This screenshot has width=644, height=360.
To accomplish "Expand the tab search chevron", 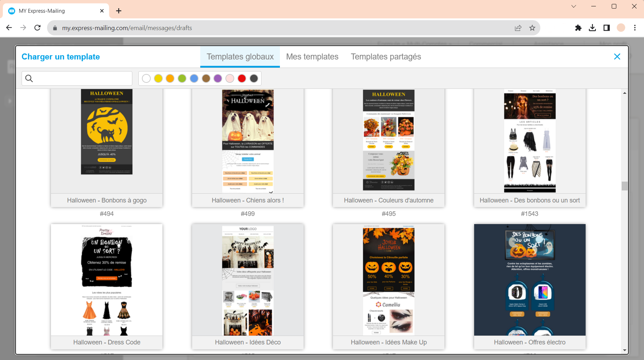I will point(574,6).
